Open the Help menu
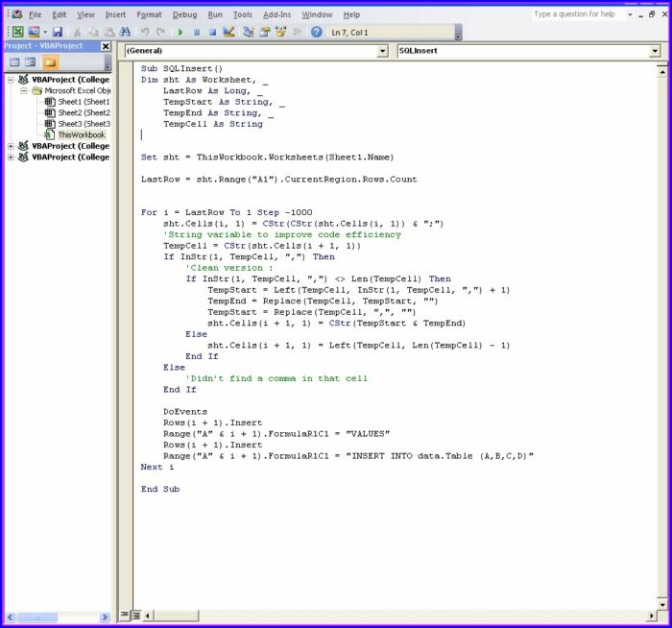The width and height of the screenshot is (672, 628). [351, 14]
